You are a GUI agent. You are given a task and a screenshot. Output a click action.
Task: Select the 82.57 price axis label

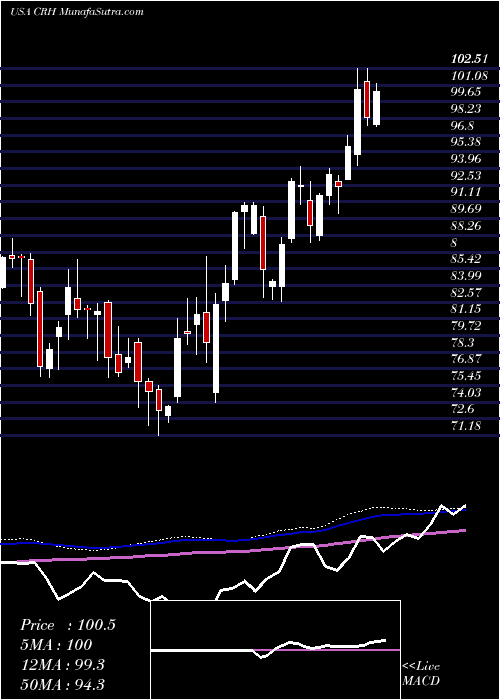[x=467, y=293]
